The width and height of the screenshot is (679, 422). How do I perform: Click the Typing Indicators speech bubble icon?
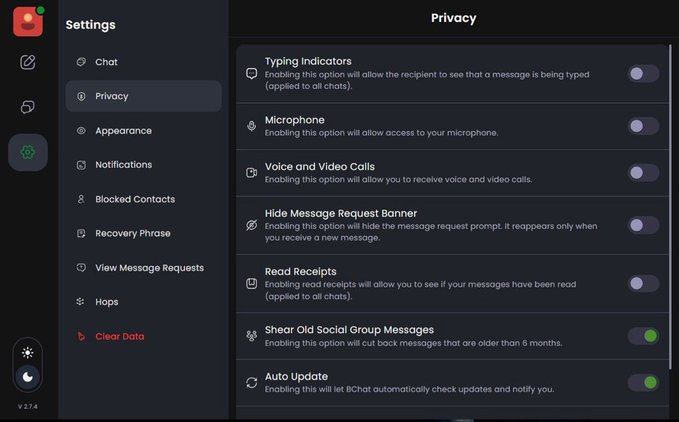(252, 74)
